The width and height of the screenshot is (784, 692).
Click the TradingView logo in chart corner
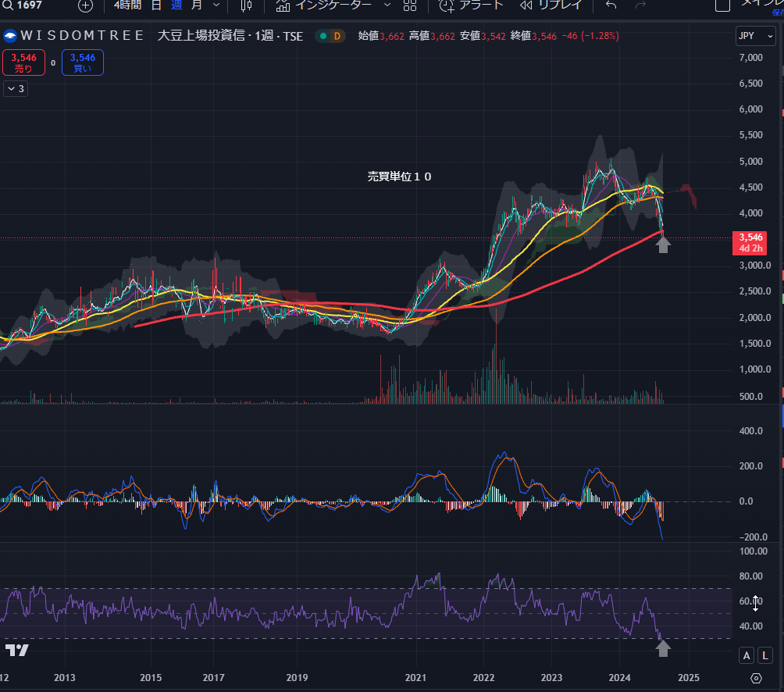[17, 650]
